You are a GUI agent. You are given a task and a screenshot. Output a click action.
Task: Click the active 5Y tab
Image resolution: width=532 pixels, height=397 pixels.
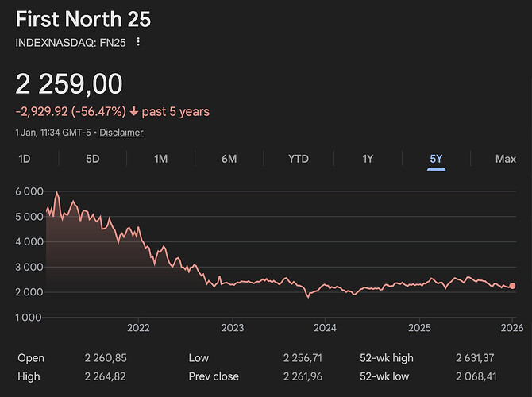point(436,159)
